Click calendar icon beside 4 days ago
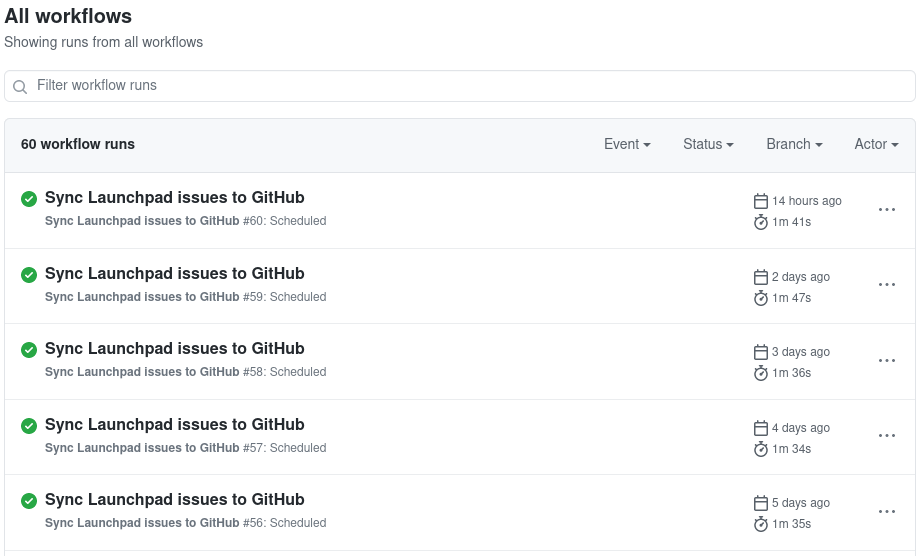This screenshot has width=919, height=556. (x=761, y=428)
